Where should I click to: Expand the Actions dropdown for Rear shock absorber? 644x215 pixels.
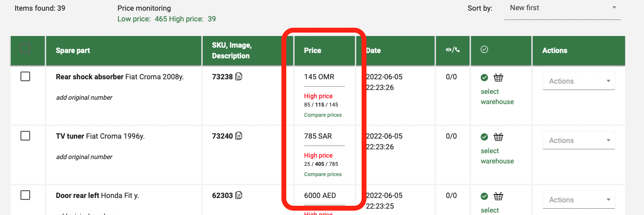pos(578,81)
